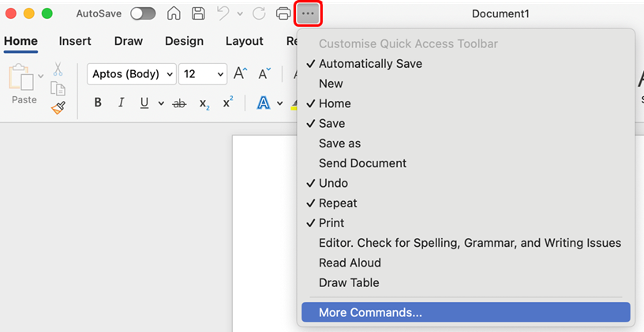
Task: Toggle the AutoSave switch
Action: click(x=143, y=13)
